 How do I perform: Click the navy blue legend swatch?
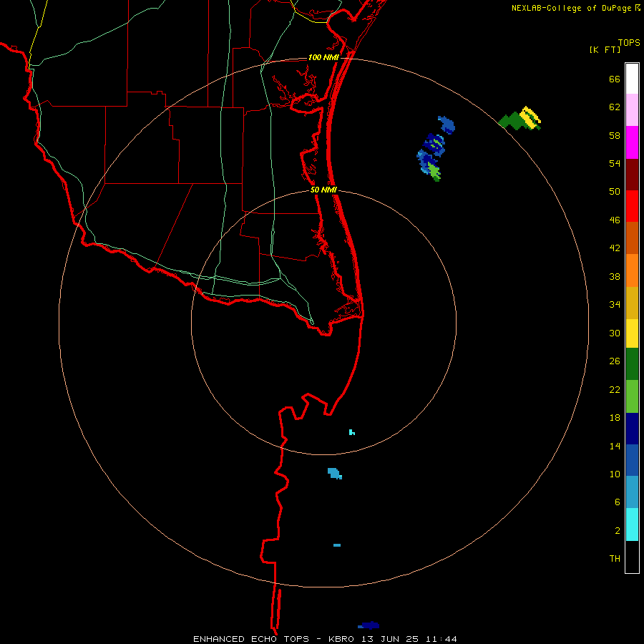pos(632,429)
